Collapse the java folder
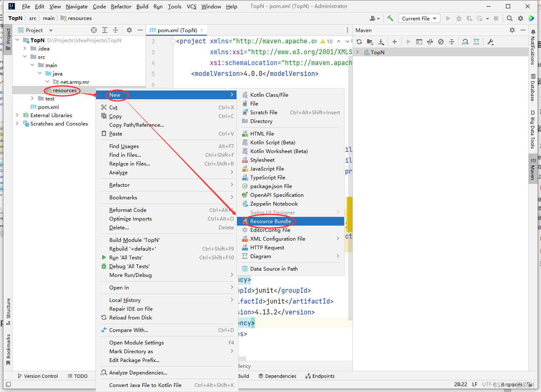This screenshot has width=541, height=392. click(x=40, y=74)
